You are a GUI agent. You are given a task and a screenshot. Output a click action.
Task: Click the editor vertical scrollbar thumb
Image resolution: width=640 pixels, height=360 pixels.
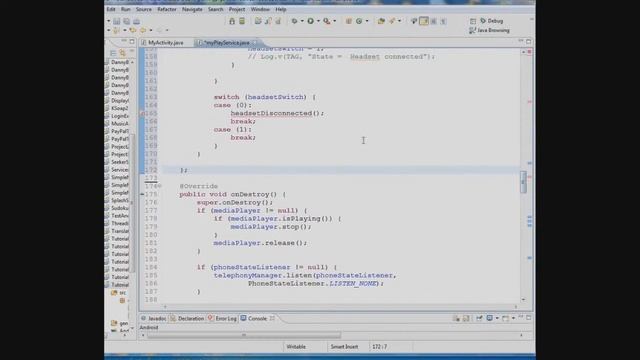click(x=523, y=182)
